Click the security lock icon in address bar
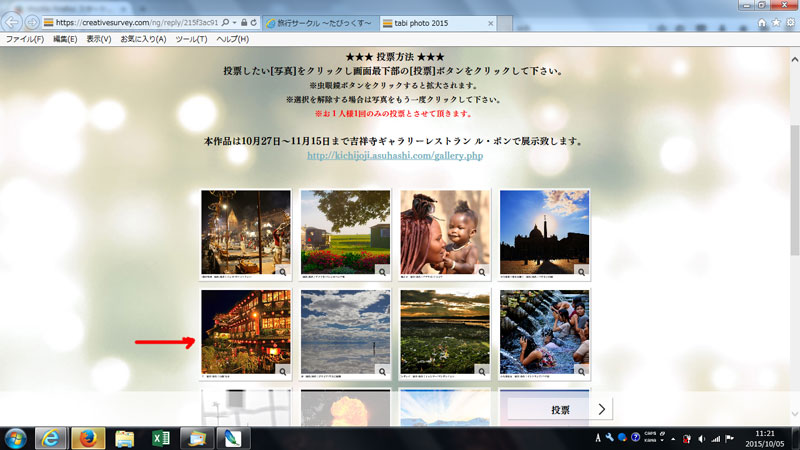This screenshot has width=800, height=450. 244,22
